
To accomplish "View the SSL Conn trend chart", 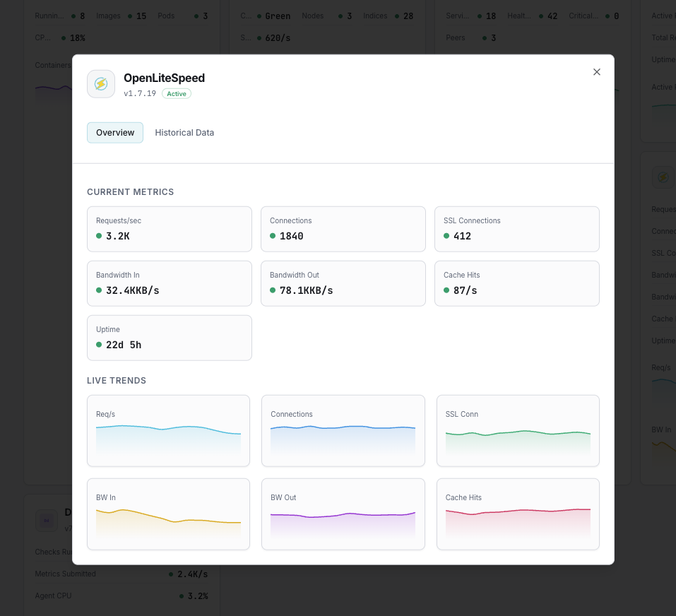I will click(518, 431).
